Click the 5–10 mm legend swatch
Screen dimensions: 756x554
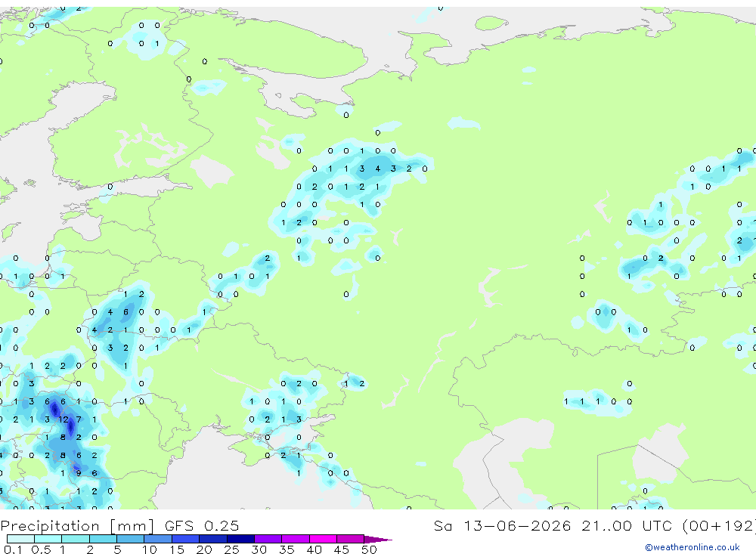(131, 539)
